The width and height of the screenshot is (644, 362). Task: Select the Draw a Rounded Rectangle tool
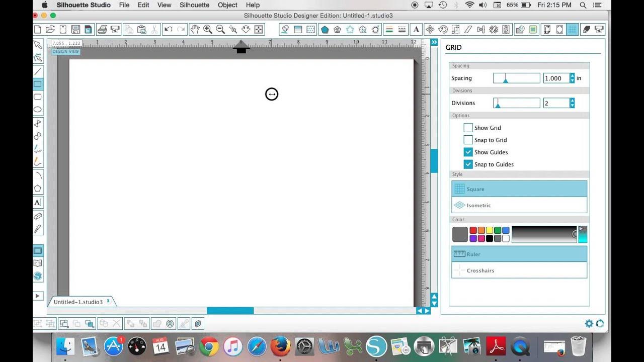point(38,97)
